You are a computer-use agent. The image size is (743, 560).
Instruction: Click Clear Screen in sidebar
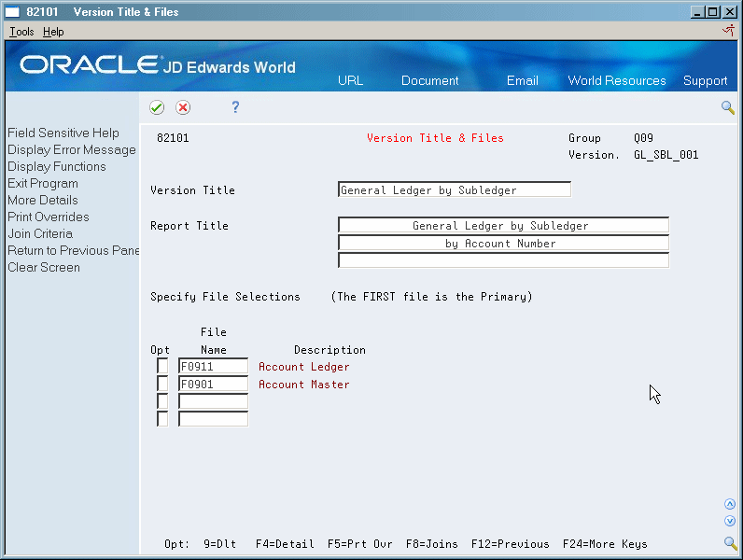pyautogui.click(x=44, y=267)
